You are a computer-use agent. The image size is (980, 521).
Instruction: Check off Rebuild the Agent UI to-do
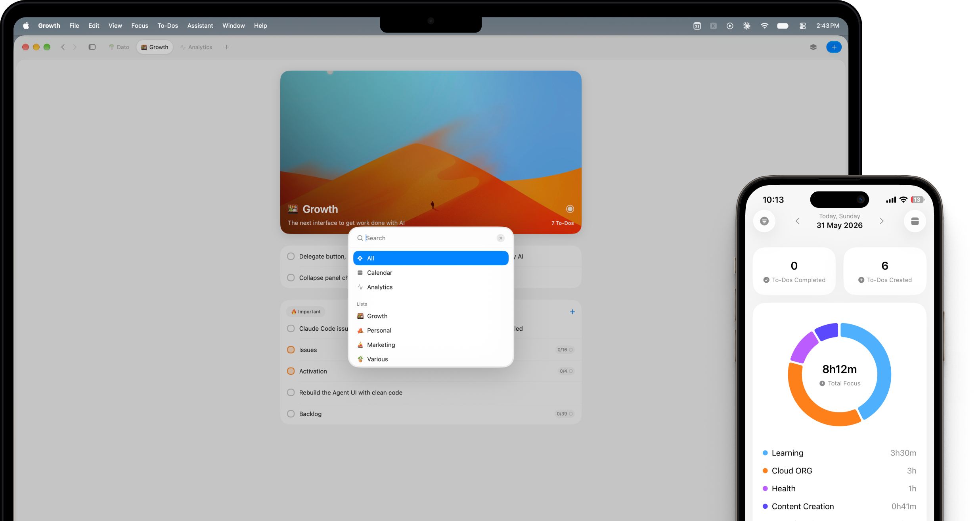[291, 393]
